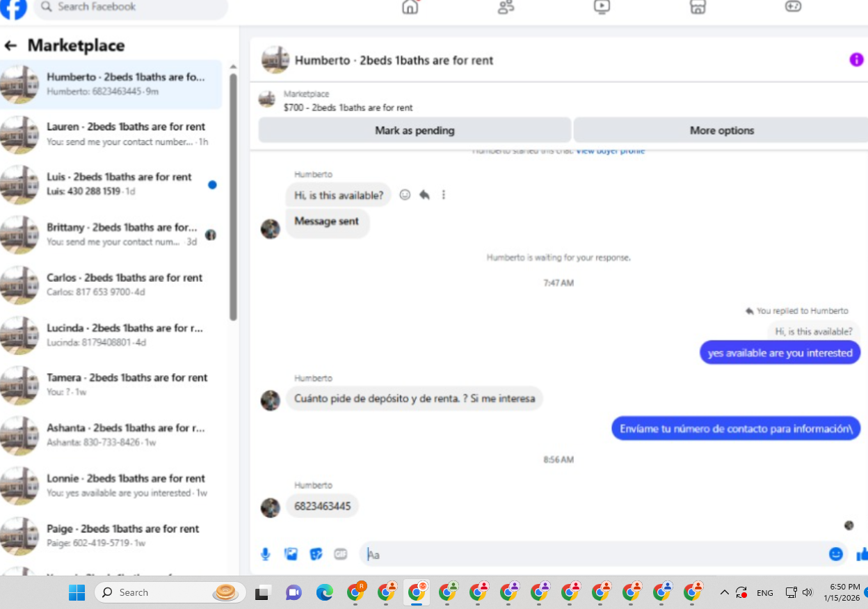Open Lonnie conversation in list

click(x=111, y=485)
